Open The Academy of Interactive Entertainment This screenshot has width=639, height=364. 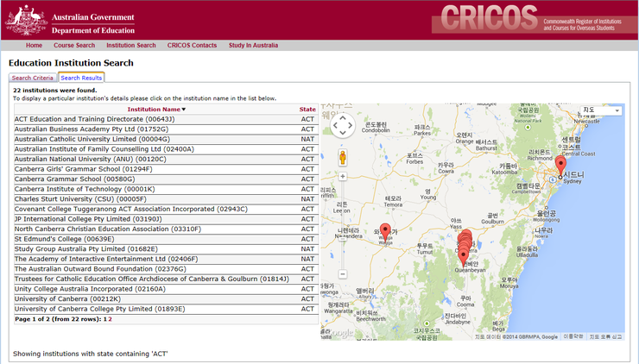click(106, 259)
